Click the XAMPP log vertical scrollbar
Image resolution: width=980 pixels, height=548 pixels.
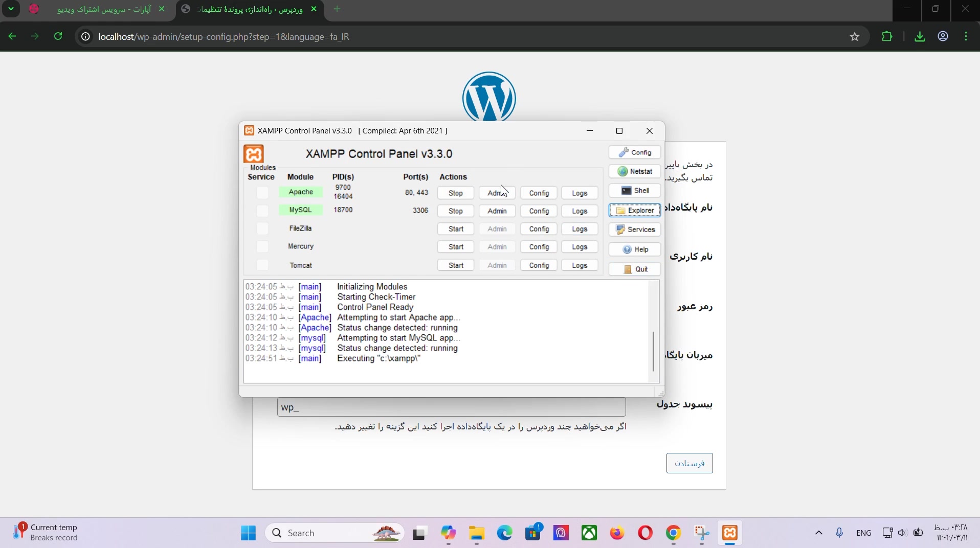[653, 352]
